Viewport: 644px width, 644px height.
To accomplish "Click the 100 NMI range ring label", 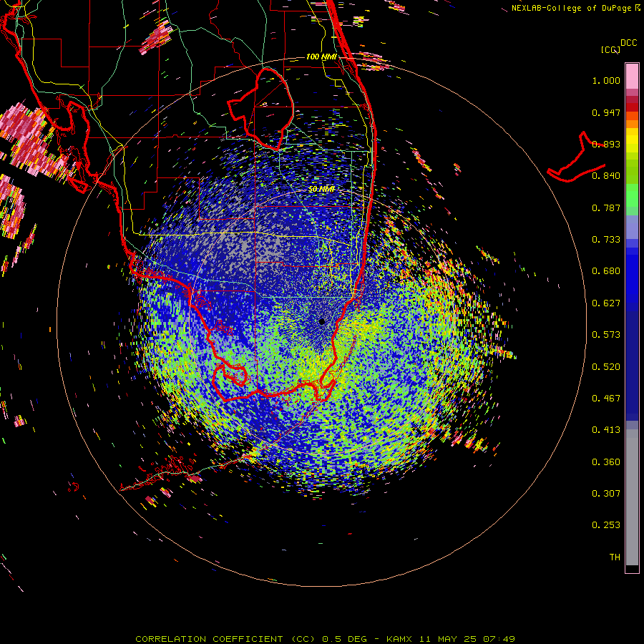I will (x=321, y=57).
